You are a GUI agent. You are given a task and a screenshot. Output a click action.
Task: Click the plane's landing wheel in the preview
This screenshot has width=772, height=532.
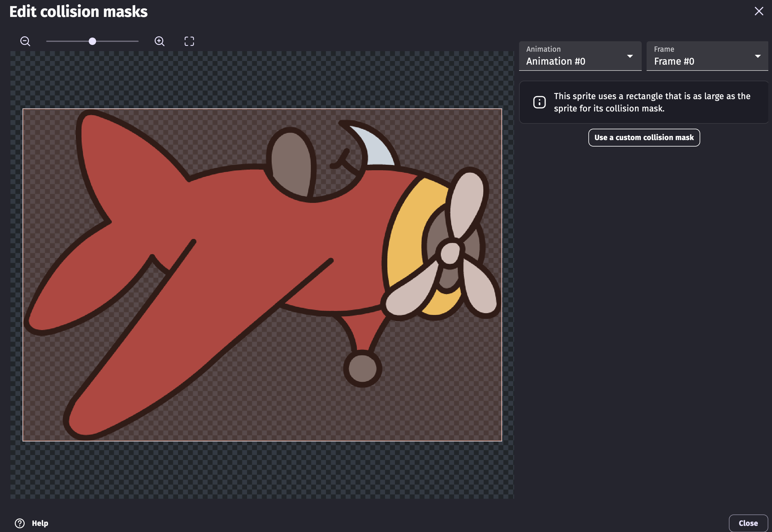pos(363,368)
